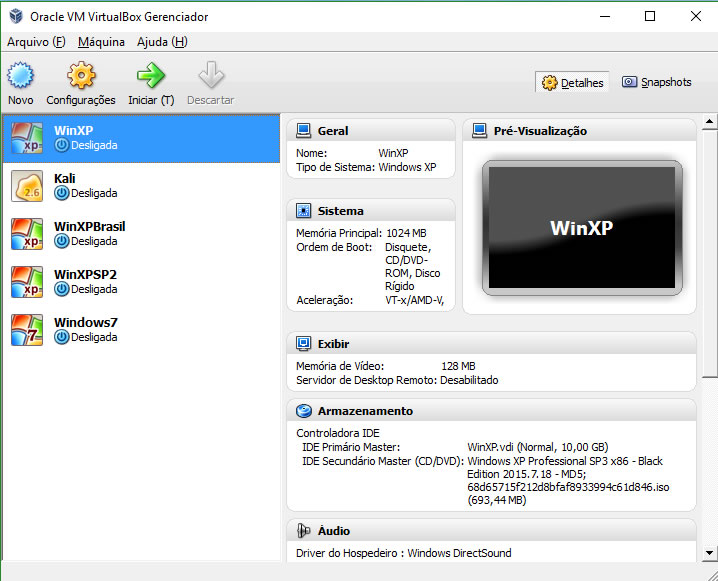The width and height of the screenshot is (718, 581).
Task: Click the Windows DirectSound driver text
Action: (459, 553)
